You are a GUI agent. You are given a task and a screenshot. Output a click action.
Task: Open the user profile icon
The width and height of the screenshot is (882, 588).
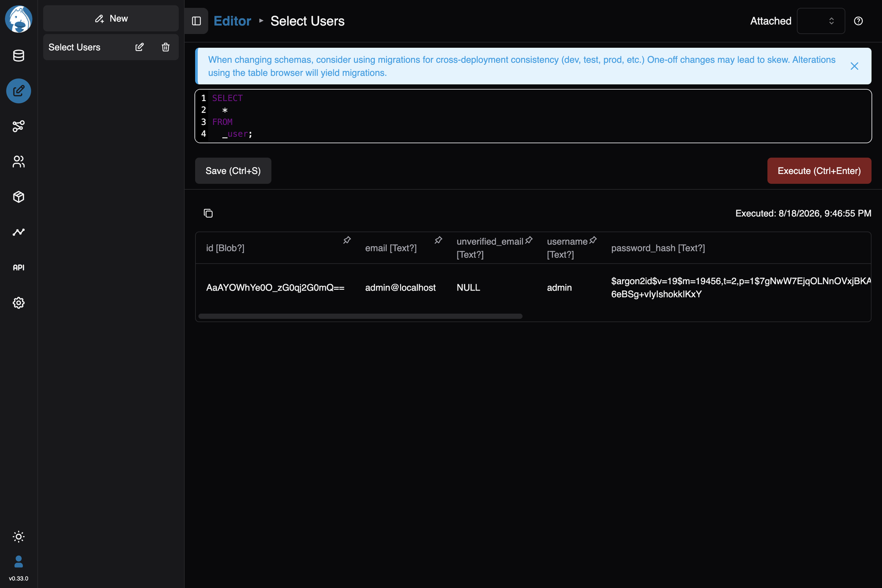click(x=18, y=562)
